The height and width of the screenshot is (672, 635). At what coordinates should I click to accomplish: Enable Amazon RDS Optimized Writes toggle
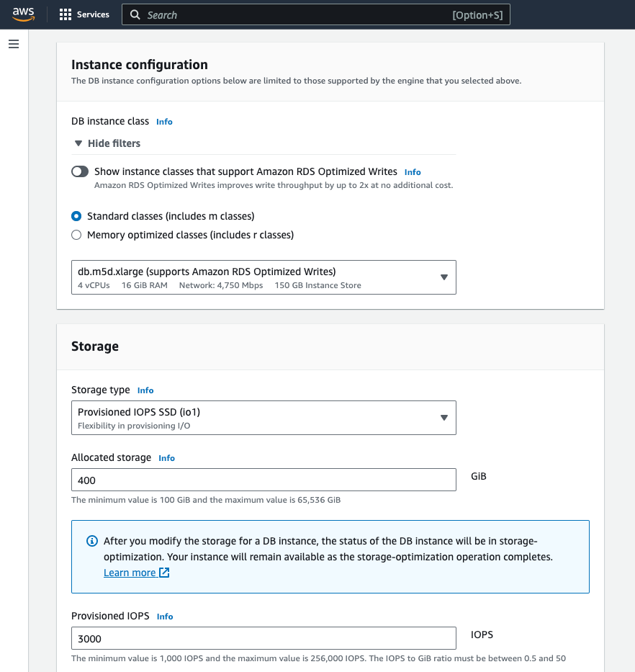(80, 171)
